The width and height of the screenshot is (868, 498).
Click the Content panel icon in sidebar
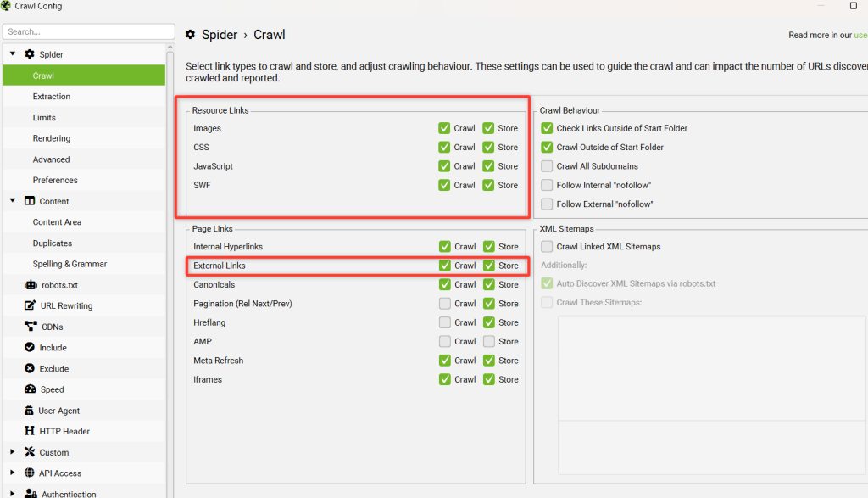click(x=30, y=200)
